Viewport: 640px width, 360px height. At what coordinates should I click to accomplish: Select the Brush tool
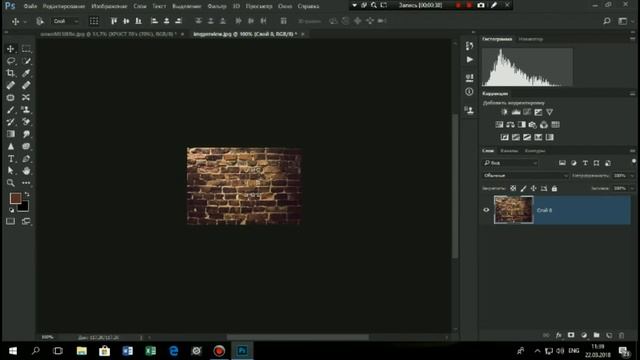(x=11, y=110)
